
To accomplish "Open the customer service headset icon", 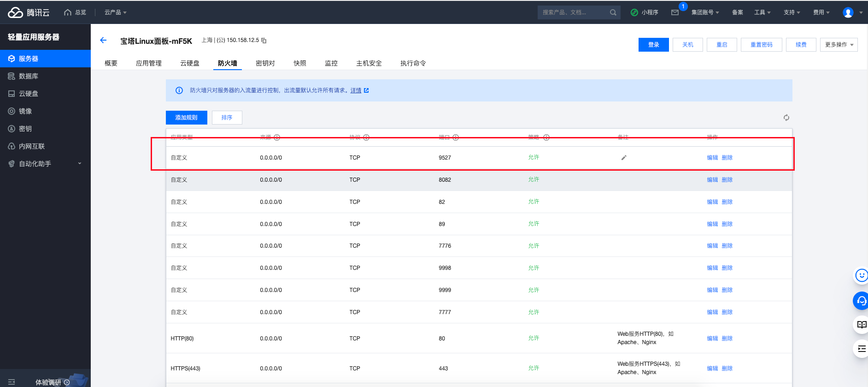I will (861, 301).
